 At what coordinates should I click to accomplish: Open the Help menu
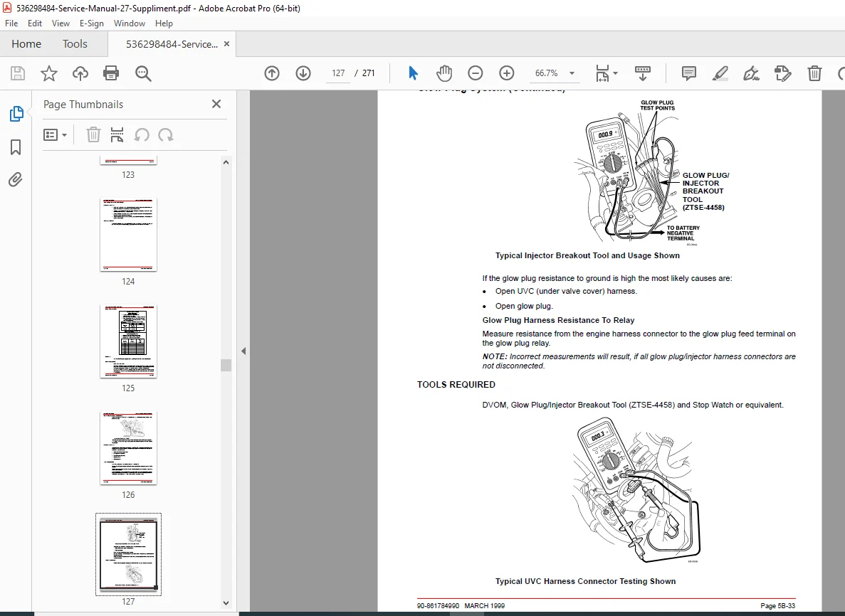[x=164, y=23]
